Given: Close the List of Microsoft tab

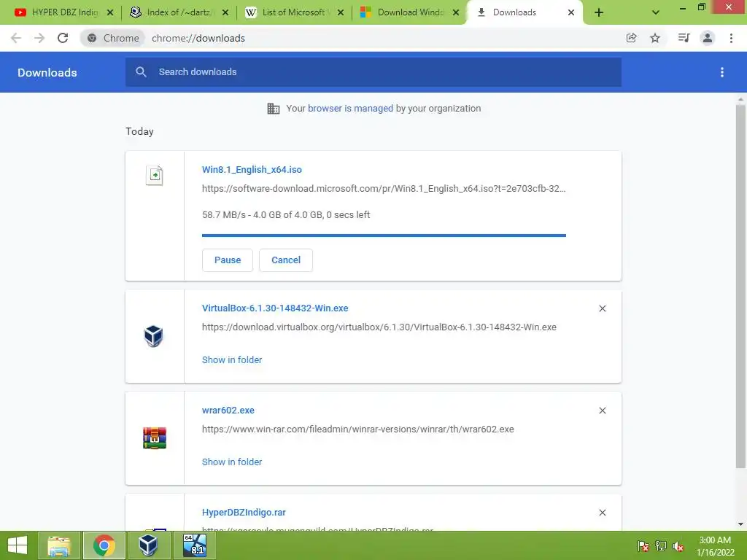Looking at the screenshot, I should 341,13.
